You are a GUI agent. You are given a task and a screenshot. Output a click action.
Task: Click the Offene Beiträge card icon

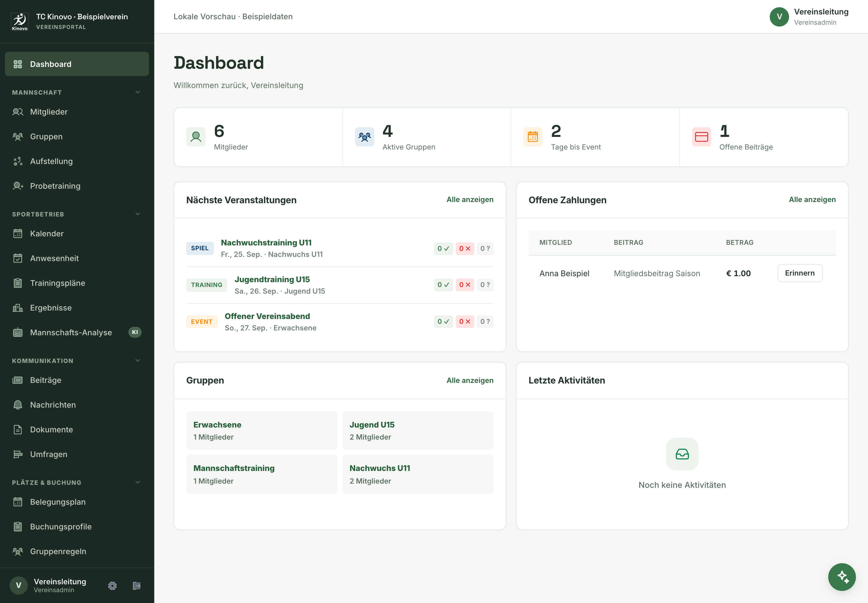(701, 137)
